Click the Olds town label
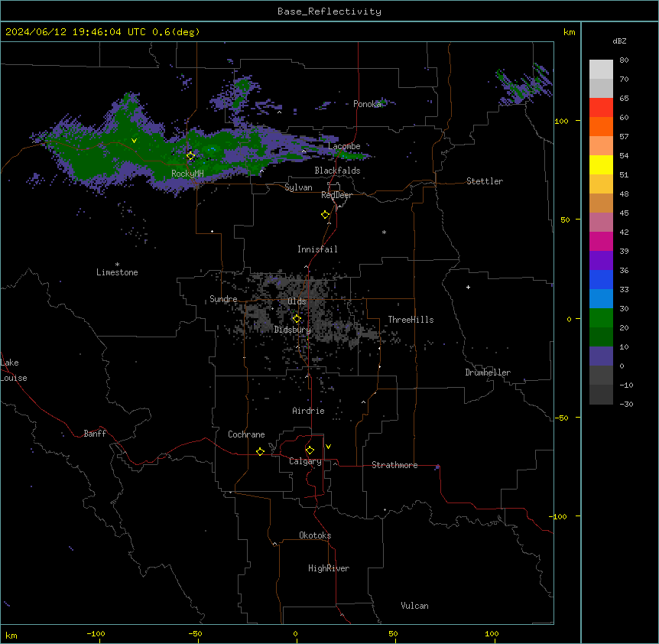The image size is (659, 644). [x=297, y=301]
